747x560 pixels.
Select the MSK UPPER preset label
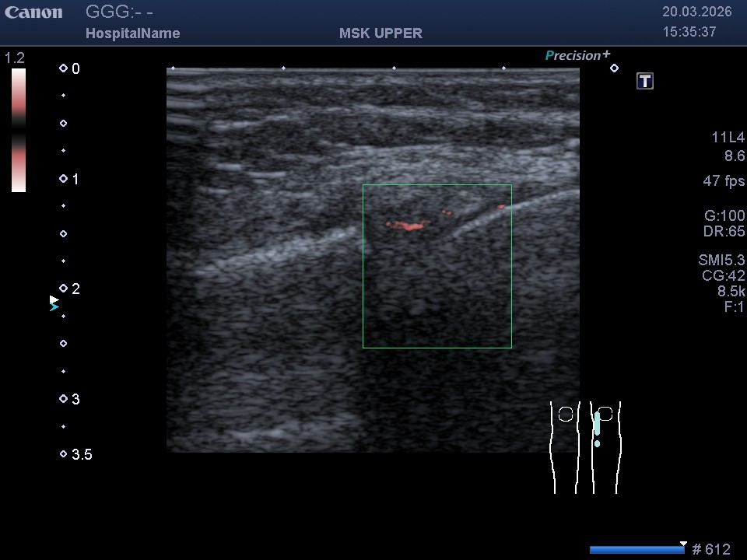click(x=381, y=33)
